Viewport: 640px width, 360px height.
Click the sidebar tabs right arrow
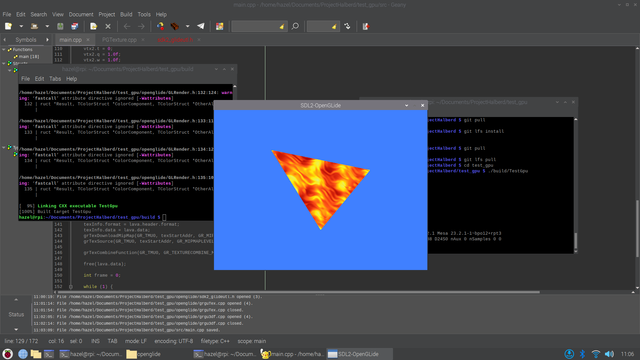pyautogui.click(x=47, y=40)
